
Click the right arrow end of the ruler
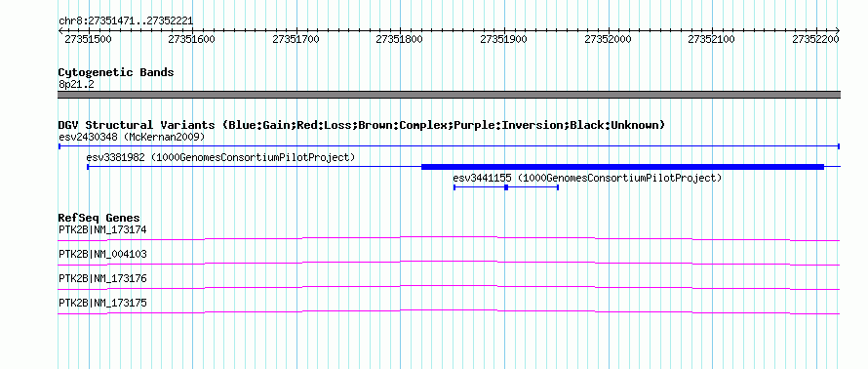[x=838, y=30]
